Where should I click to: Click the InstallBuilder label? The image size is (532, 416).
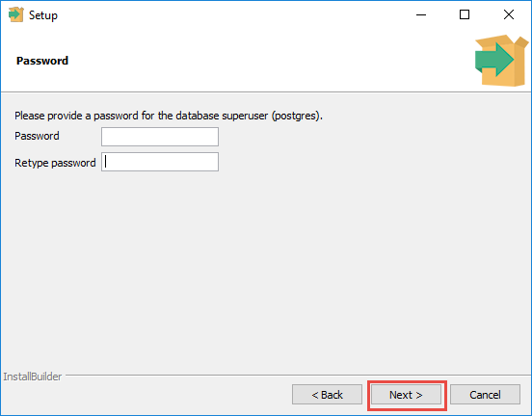coord(33,377)
